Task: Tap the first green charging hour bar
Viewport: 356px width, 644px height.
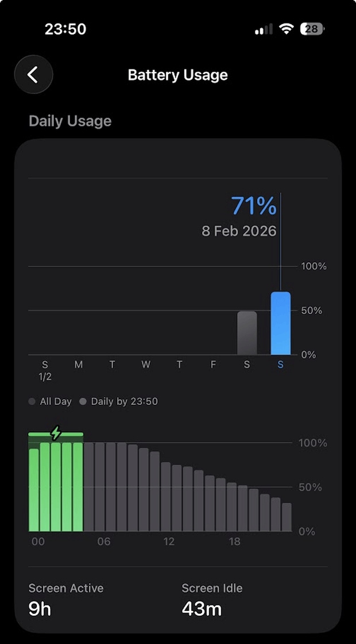Action: pos(34,490)
